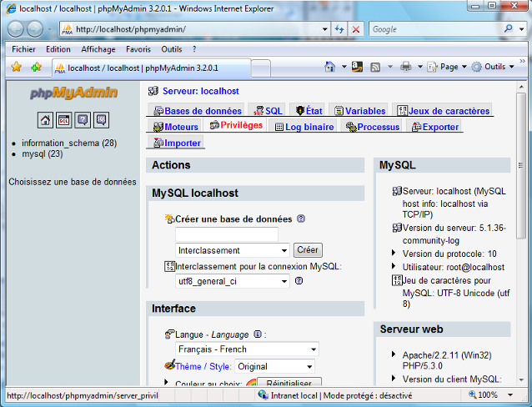Click the browser Refresh icon
Image resolution: width=532 pixels, height=407 pixels.
pos(339,29)
